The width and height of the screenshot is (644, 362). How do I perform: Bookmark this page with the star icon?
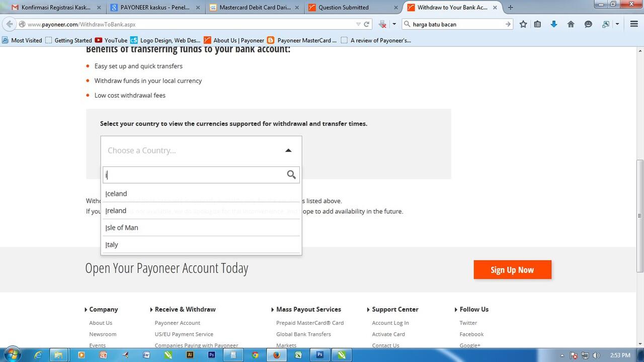[523, 24]
